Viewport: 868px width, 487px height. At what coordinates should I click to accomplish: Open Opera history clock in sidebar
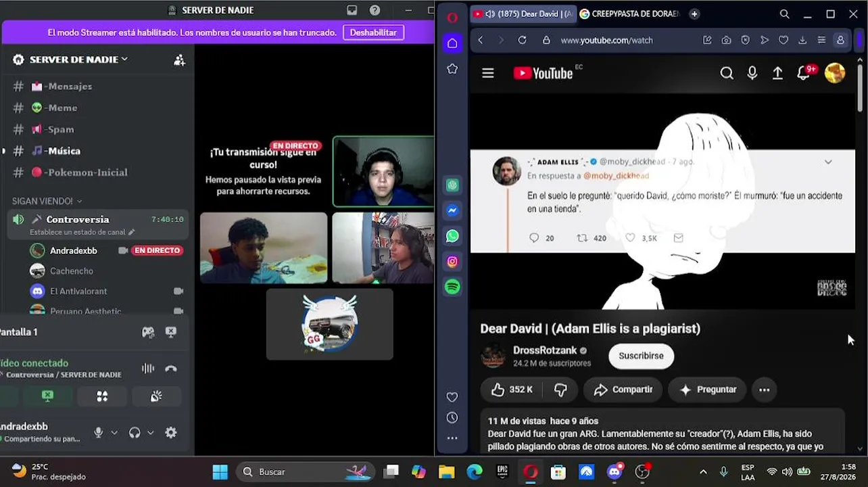point(452,417)
